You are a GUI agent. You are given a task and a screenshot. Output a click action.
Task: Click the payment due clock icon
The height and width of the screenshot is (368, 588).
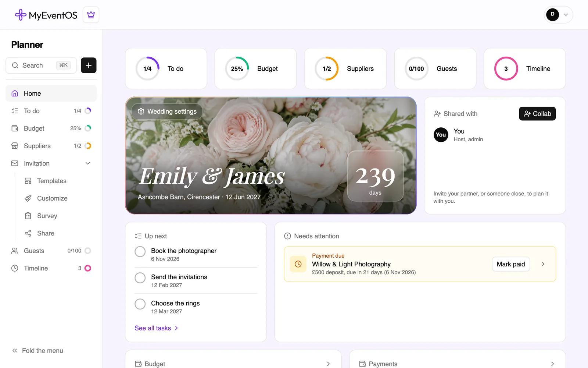coord(298,264)
